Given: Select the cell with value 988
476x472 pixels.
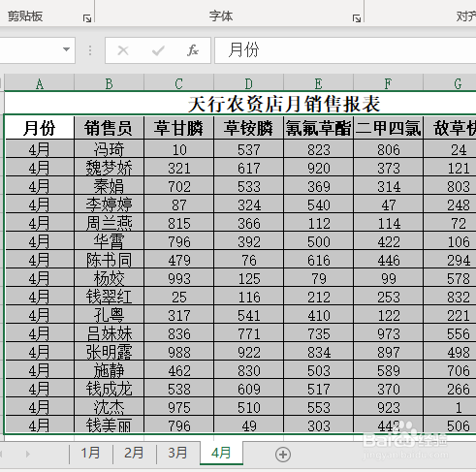Looking at the screenshot, I should click(179, 352).
